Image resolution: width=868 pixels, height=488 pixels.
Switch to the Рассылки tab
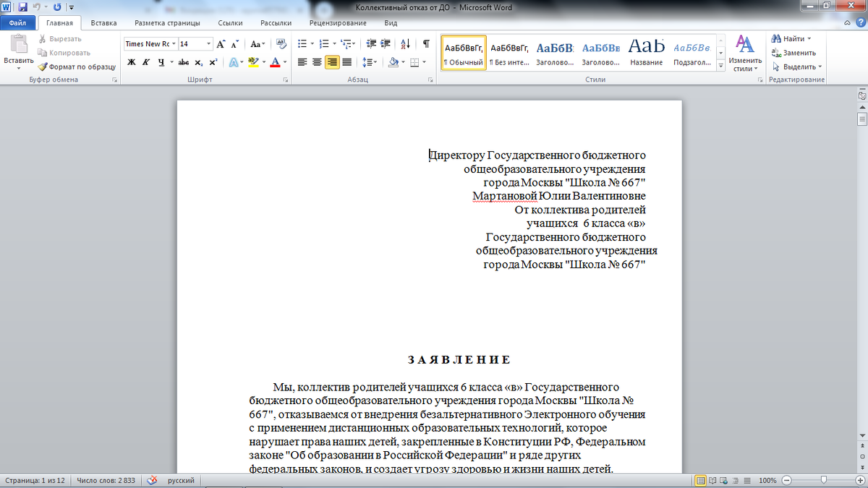tap(276, 23)
